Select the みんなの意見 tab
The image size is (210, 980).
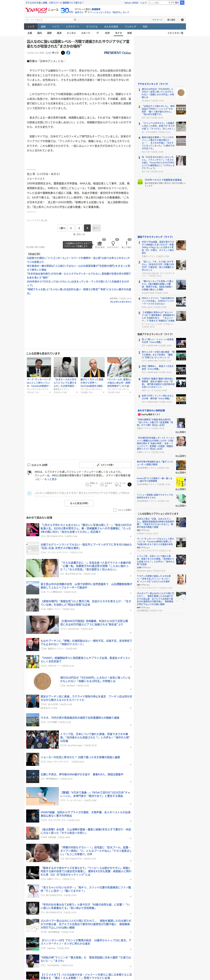pyautogui.click(x=111, y=27)
